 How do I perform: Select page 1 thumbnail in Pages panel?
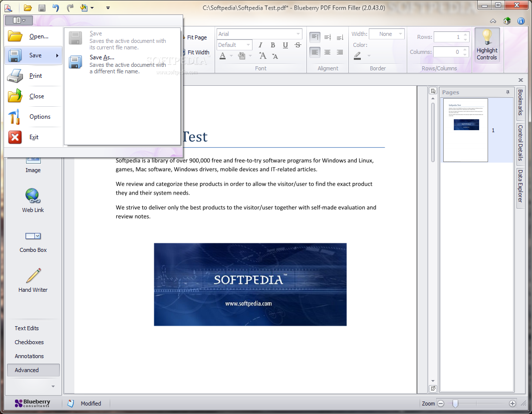point(466,130)
